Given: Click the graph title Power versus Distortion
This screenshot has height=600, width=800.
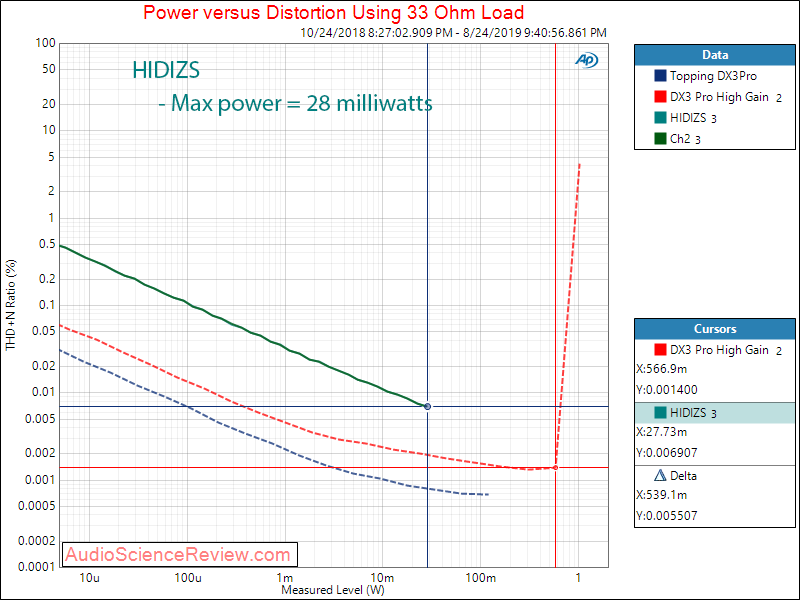Looking at the screenshot, I should pos(334,12).
